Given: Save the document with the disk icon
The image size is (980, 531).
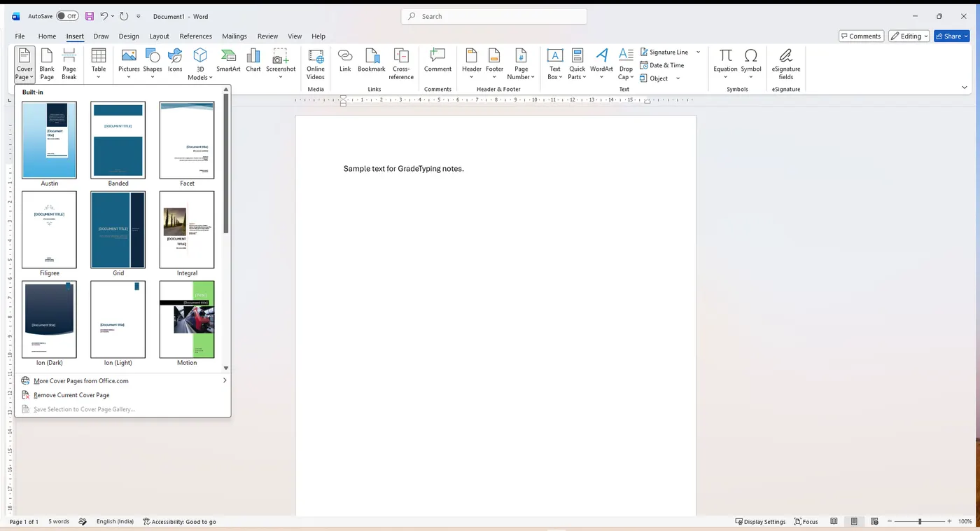Looking at the screenshot, I should (90, 16).
